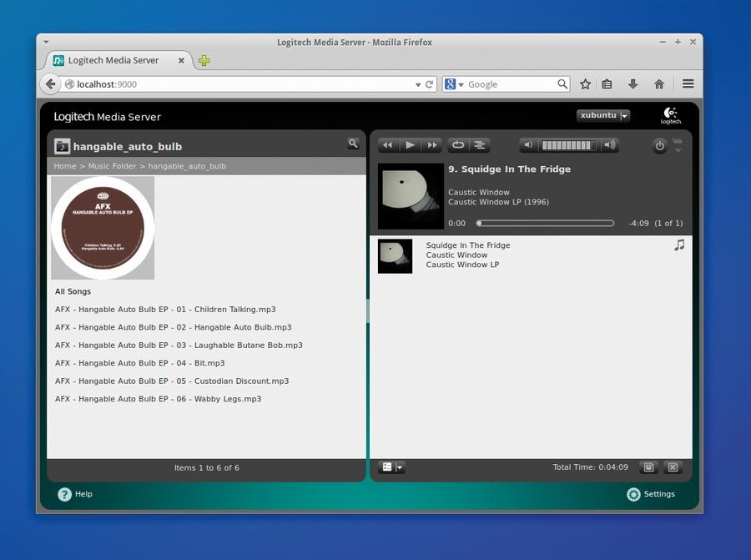751x560 pixels.
Task: Open the track 04 Bit.mp3
Action: 140,363
